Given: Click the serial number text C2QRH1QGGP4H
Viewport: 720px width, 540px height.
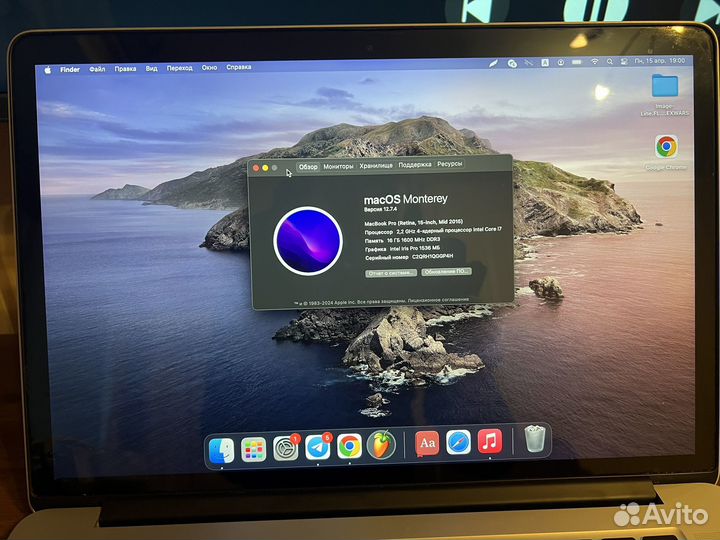Looking at the screenshot, I should [433, 256].
